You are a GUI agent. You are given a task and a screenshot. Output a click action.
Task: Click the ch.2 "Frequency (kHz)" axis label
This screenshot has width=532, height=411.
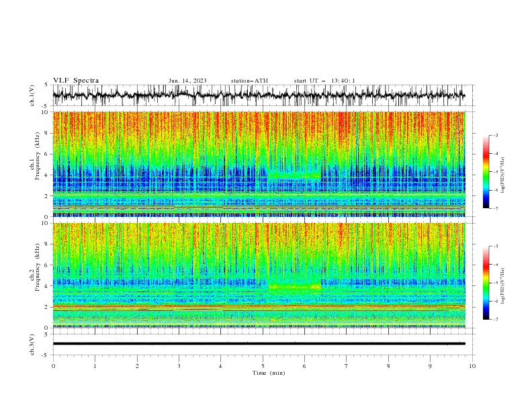pyautogui.click(x=37, y=267)
